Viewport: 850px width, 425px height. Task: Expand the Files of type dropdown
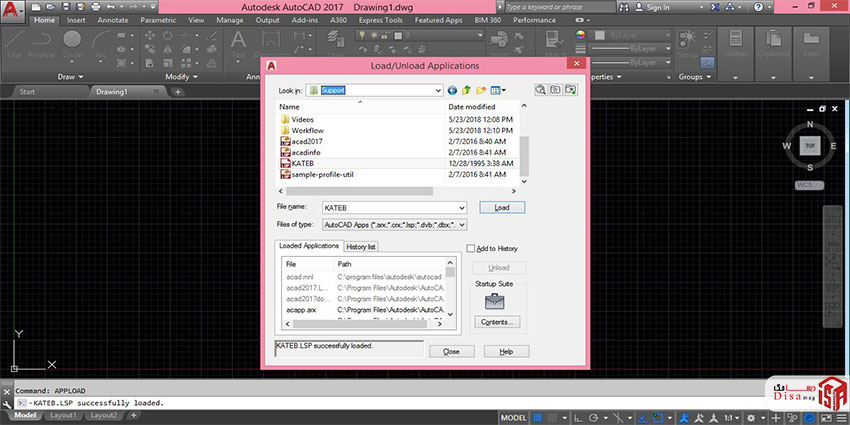461,224
